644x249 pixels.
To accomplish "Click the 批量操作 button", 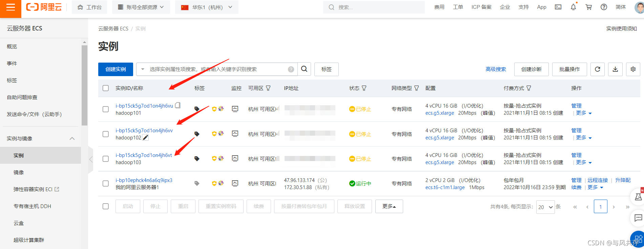I will click(569, 69).
